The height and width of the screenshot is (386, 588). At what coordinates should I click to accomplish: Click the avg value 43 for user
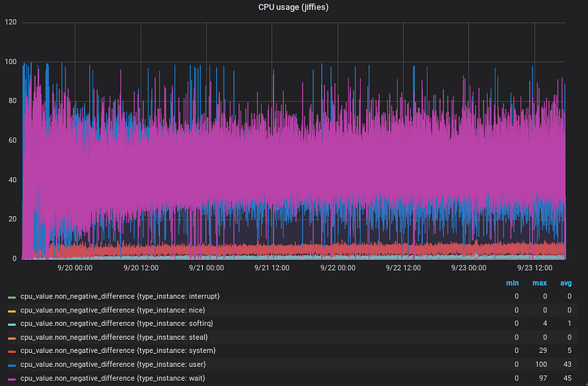tap(567, 364)
